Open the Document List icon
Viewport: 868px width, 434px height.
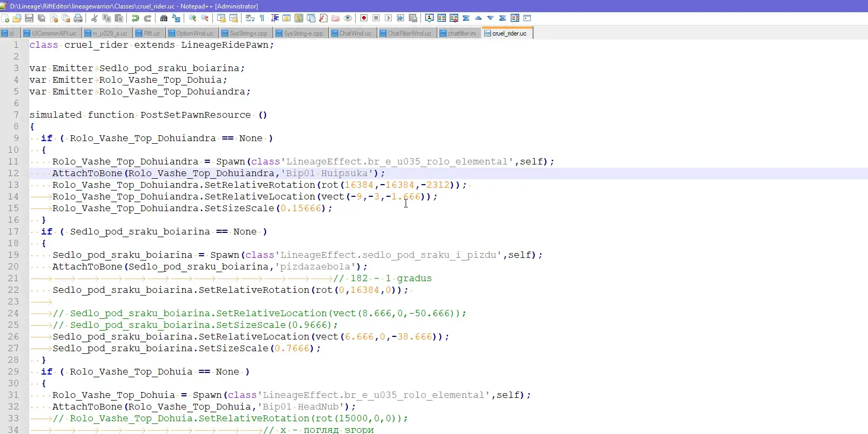311,18
